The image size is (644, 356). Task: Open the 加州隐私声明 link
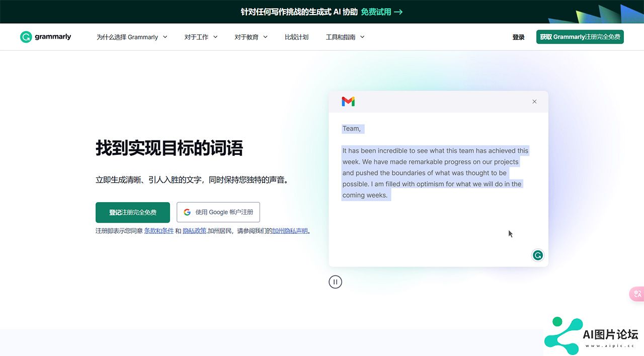point(290,231)
